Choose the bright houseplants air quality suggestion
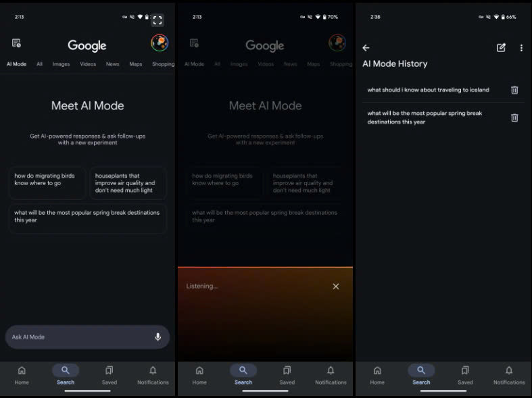The height and width of the screenshot is (398, 532). 128,183
